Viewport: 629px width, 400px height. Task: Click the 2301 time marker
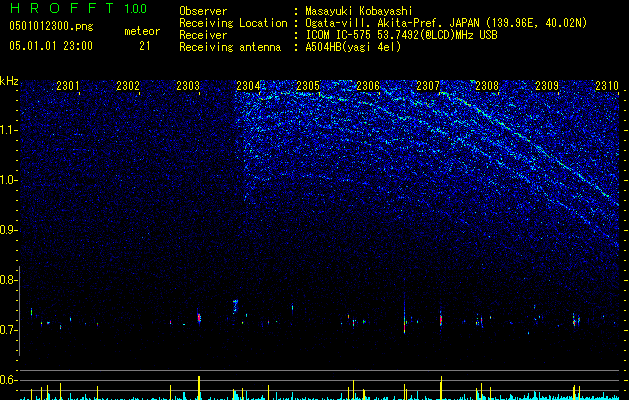coord(68,86)
